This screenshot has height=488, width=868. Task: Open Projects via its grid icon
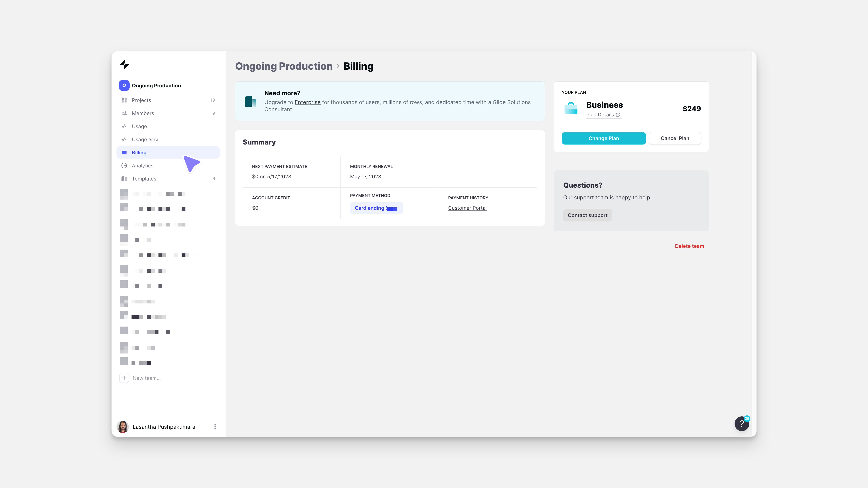pos(124,100)
